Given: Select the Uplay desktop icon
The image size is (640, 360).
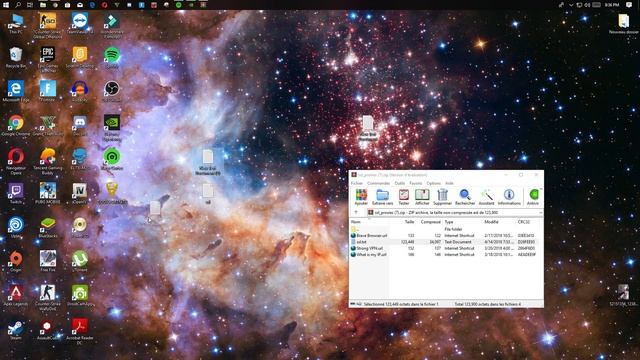Looking at the screenshot, I should click(16, 227).
